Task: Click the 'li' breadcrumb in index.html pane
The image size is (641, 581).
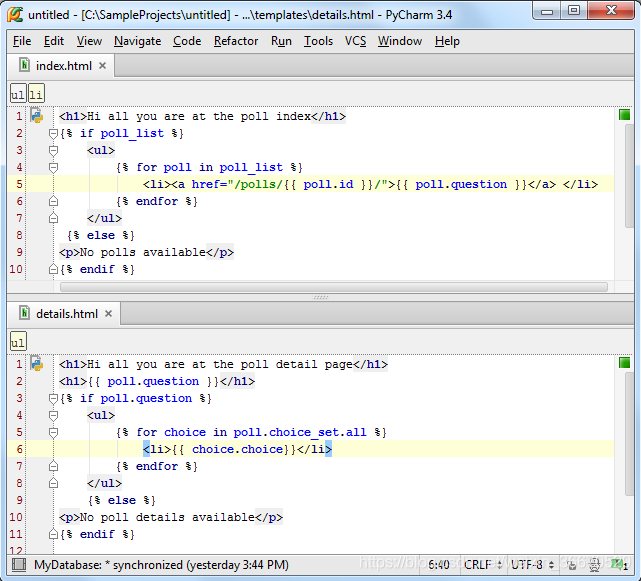Action: click(x=36, y=94)
